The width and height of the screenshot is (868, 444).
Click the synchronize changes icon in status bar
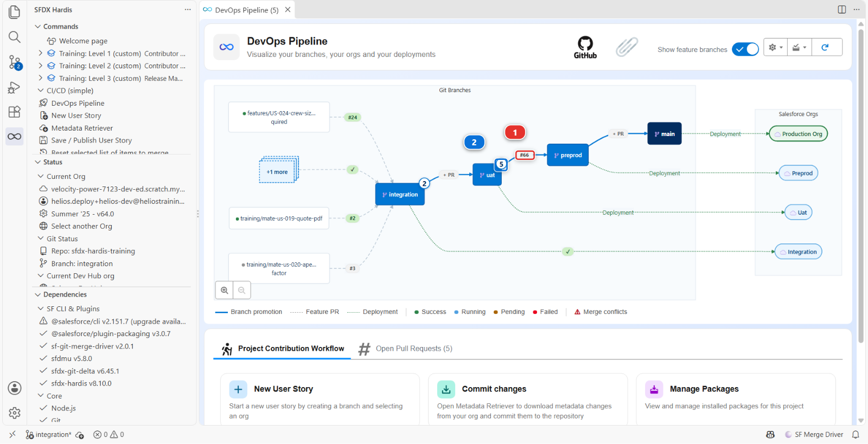pyautogui.click(x=80, y=435)
